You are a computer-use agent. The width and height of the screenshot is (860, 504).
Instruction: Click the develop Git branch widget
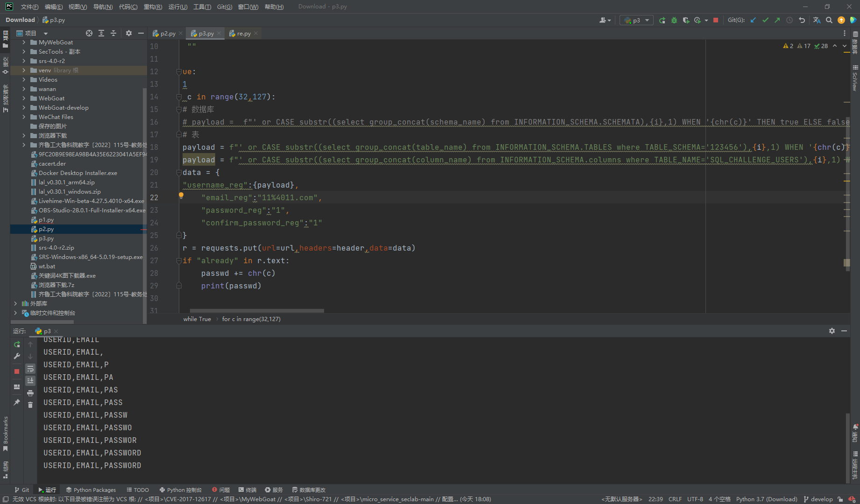[818, 499]
